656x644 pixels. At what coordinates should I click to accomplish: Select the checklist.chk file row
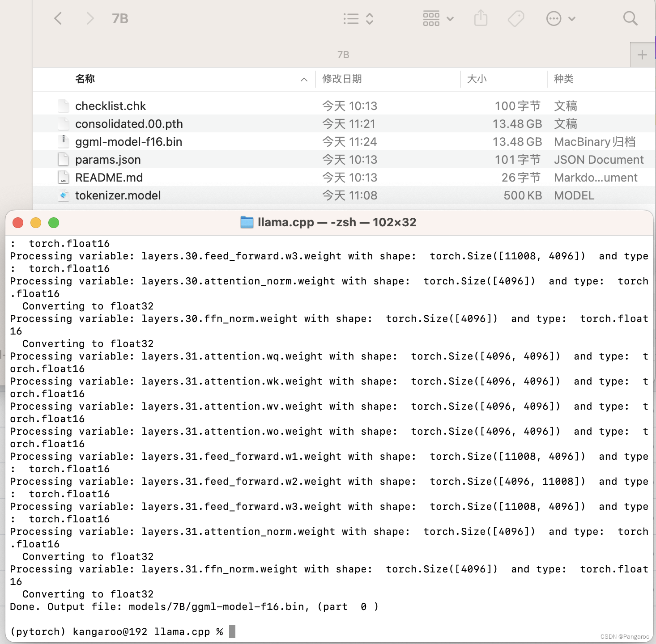344,106
